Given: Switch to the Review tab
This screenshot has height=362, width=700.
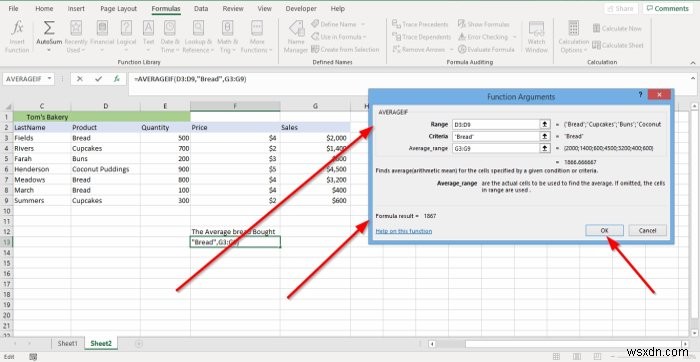Looking at the screenshot, I should 233,8.
